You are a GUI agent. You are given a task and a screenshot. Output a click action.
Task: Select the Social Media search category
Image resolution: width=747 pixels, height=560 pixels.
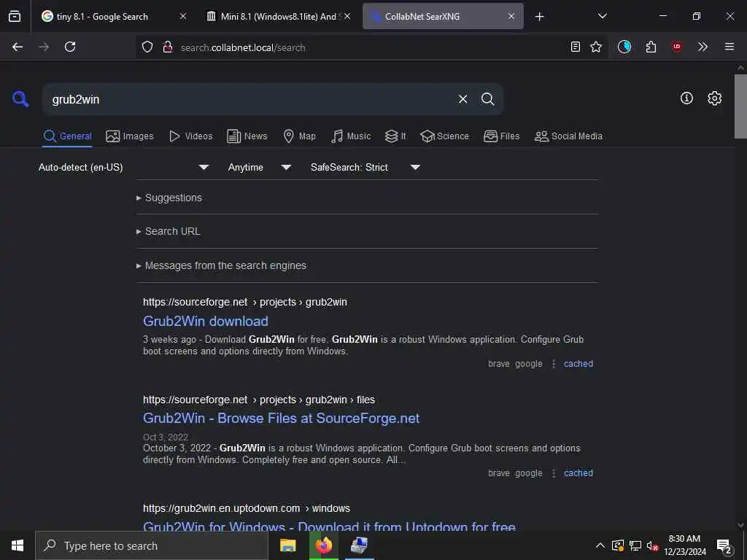(568, 136)
